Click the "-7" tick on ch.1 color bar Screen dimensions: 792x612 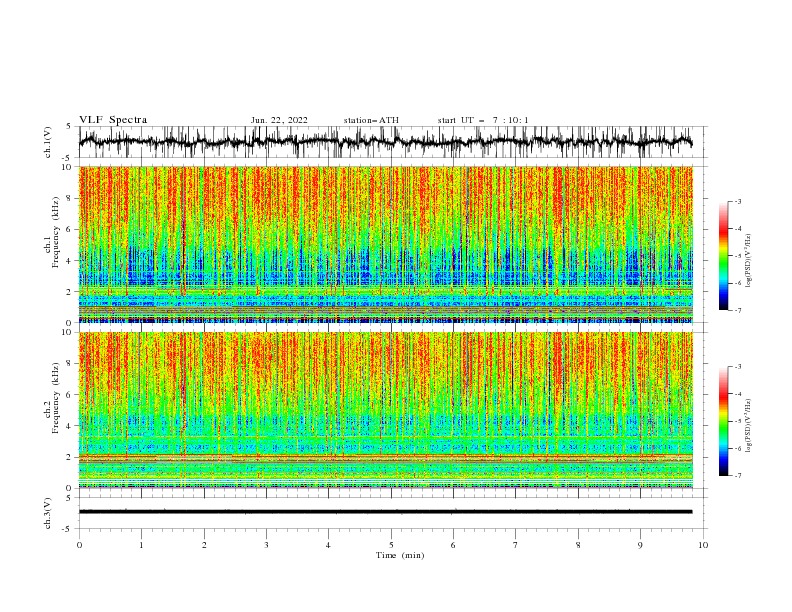click(x=737, y=311)
